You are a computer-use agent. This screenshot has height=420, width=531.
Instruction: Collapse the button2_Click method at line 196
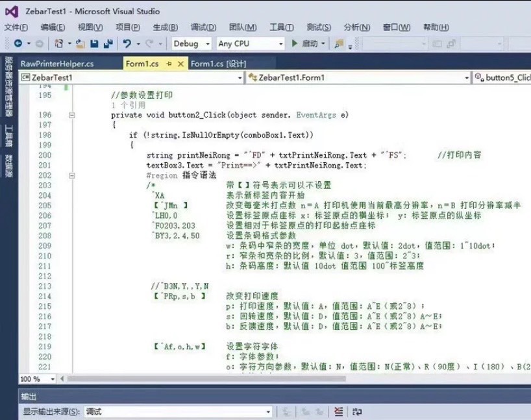72,115
